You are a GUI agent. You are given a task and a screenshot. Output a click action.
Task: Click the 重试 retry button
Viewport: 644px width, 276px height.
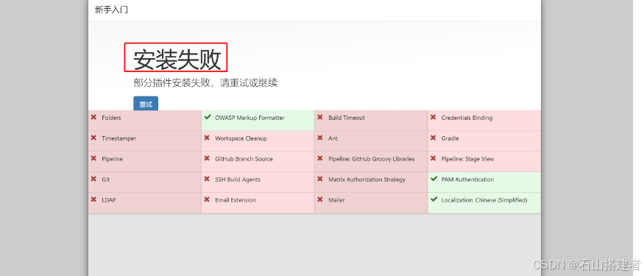click(x=146, y=104)
